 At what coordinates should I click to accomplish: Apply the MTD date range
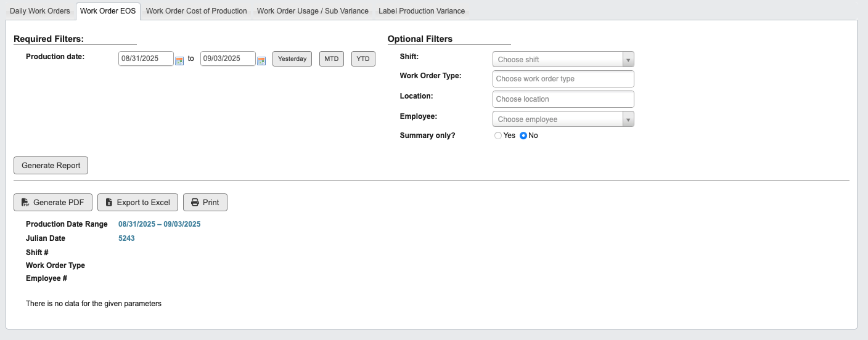332,59
